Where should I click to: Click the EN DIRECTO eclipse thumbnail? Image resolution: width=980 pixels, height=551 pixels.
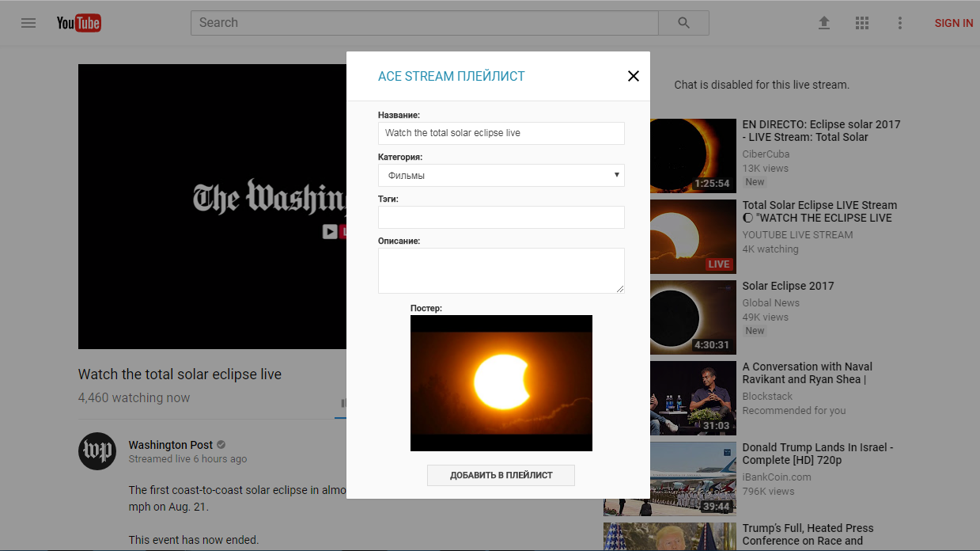coord(693,156)
